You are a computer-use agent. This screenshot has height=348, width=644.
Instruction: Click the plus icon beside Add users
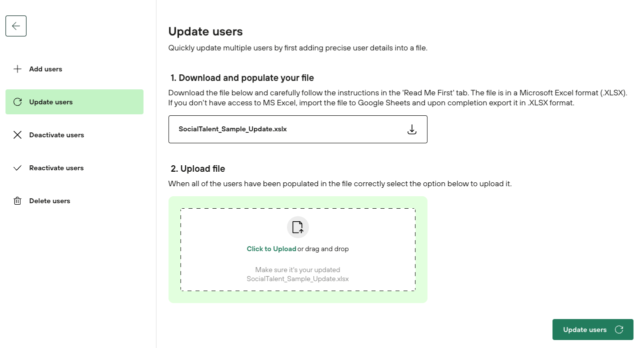point(17,69)
